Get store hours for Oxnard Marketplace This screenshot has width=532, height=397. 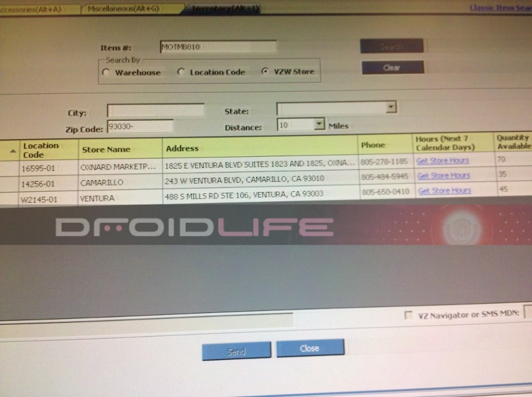pyautogui.click(x=442, y=161)
